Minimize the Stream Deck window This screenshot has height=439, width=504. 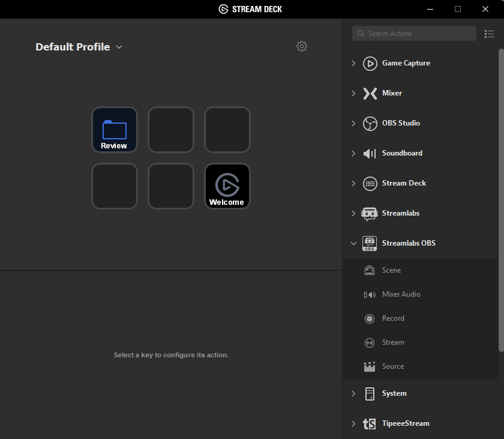tap(430, 9)
